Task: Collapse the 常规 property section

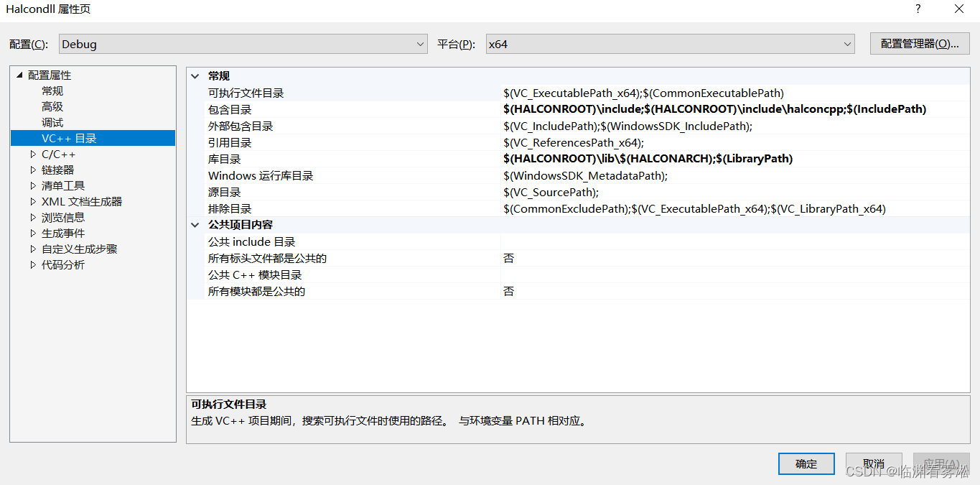Action: (195, 75)
